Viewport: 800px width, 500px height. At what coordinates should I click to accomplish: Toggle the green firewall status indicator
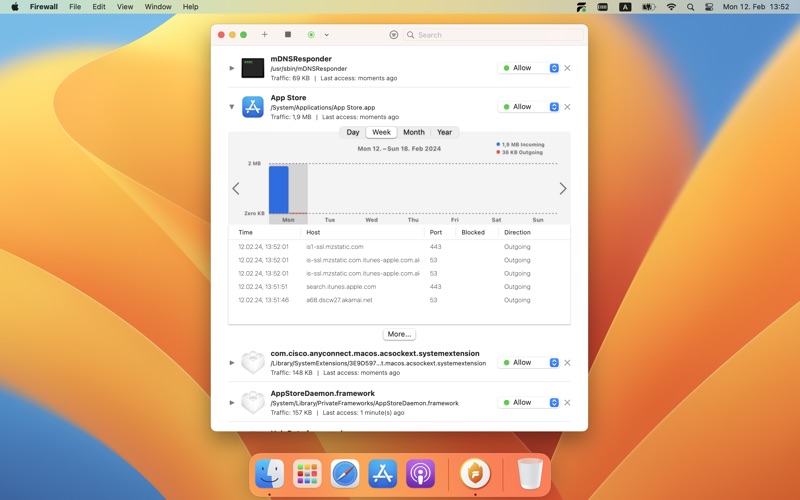pos(311,35)
